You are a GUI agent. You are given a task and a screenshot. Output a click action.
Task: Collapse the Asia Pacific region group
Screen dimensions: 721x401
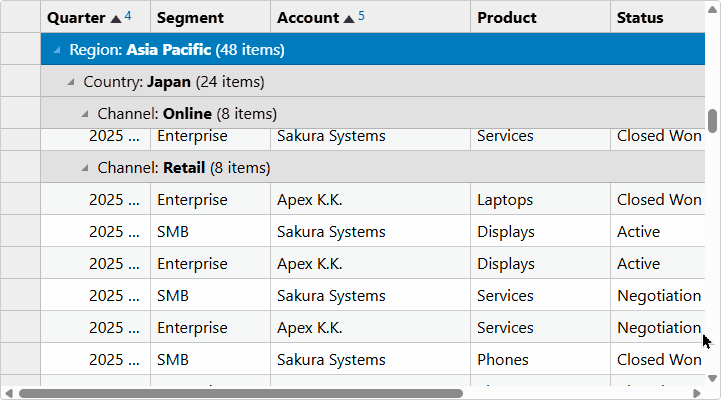tap(57, 50)
